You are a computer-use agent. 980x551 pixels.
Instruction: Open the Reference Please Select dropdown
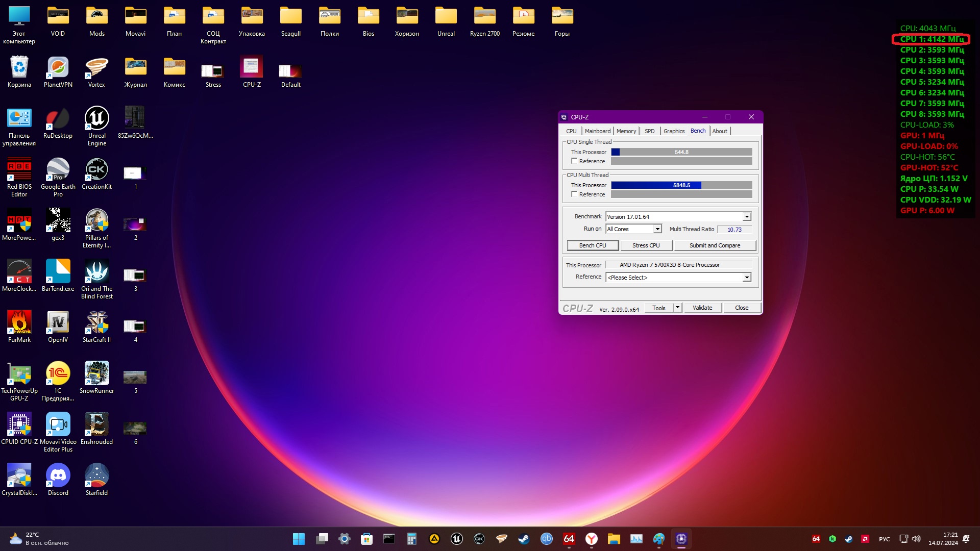point(747,278)
